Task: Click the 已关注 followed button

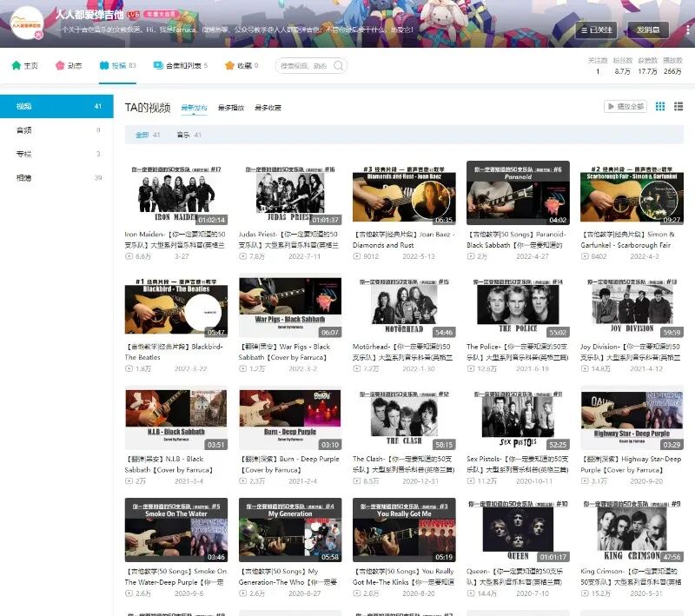Action: coord(596,30)
